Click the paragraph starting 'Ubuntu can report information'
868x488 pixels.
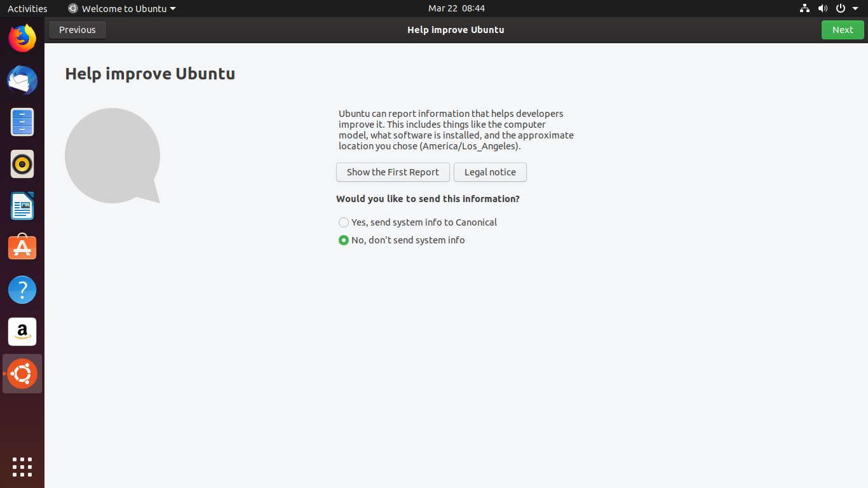pos(456,130)
